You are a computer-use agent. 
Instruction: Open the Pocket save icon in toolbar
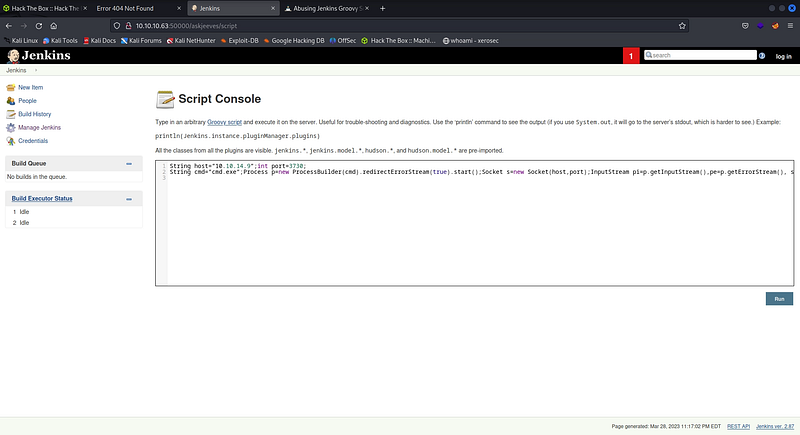[x=745, y=25]
